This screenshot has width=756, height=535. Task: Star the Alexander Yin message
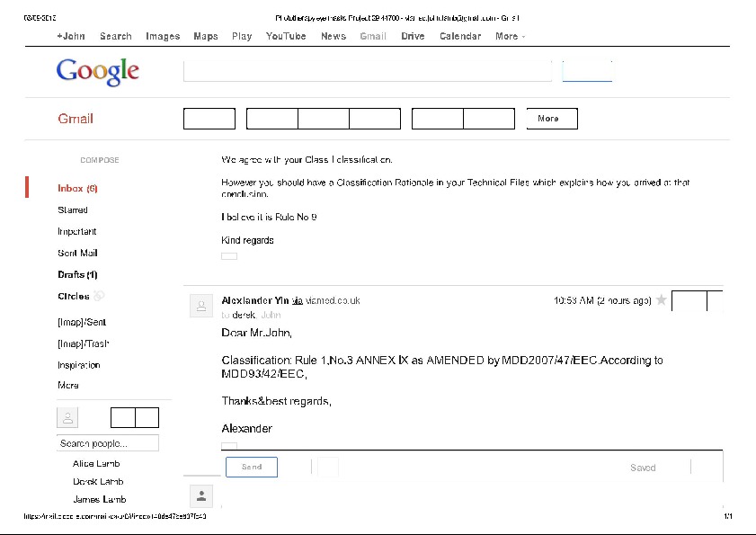662,300
